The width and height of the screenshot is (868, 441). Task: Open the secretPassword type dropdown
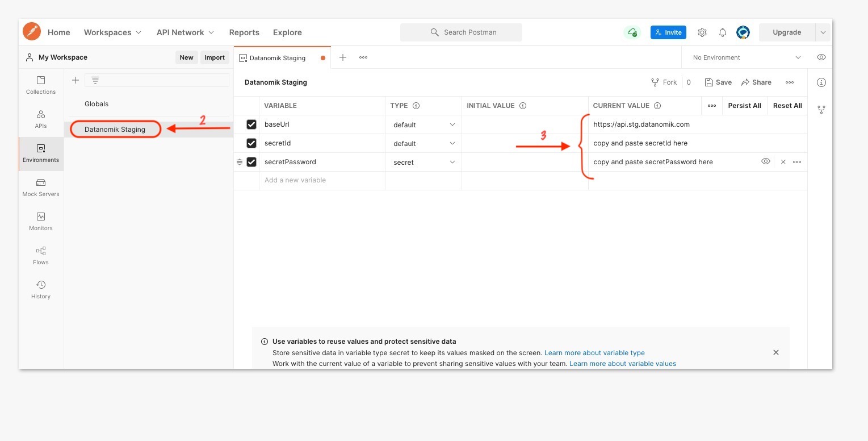pos(423,162)
